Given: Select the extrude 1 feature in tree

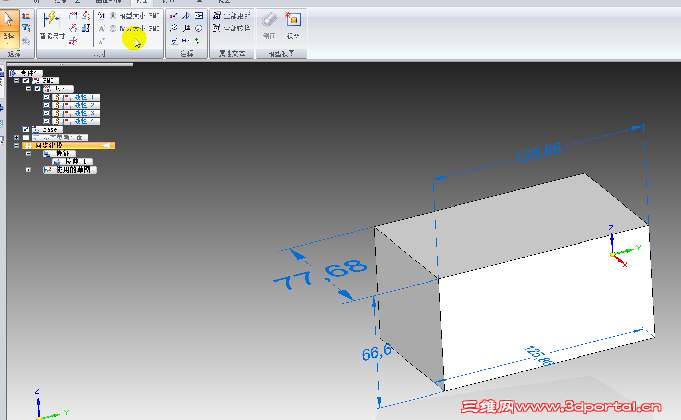Looking at the screenshot, I should (x=72, y=162).
